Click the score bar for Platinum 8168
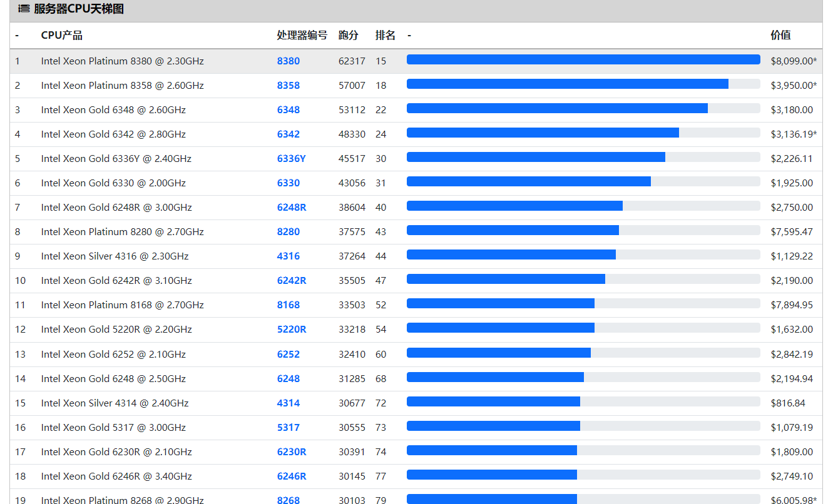Viewport: 833px width, 504px height. pos(583,303)
